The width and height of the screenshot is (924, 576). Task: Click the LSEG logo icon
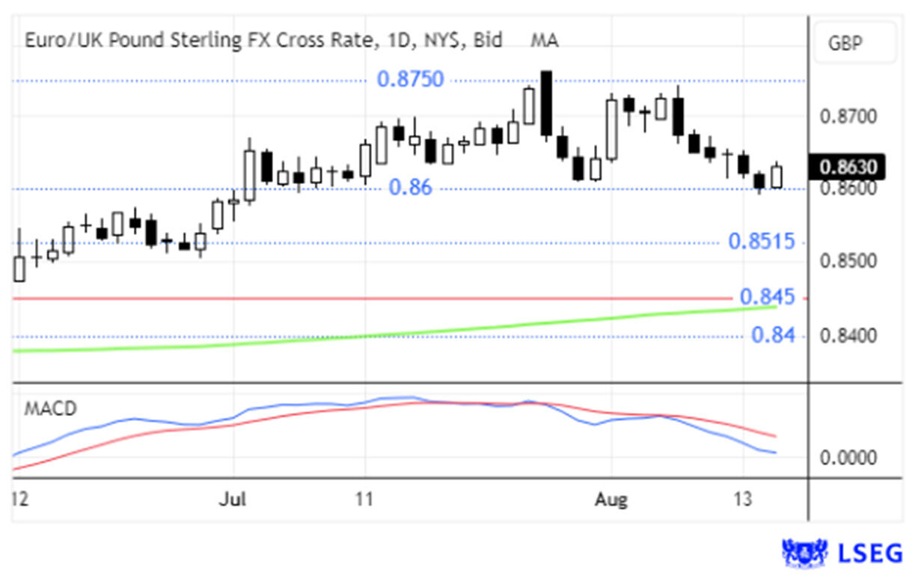tap(805, 553)
